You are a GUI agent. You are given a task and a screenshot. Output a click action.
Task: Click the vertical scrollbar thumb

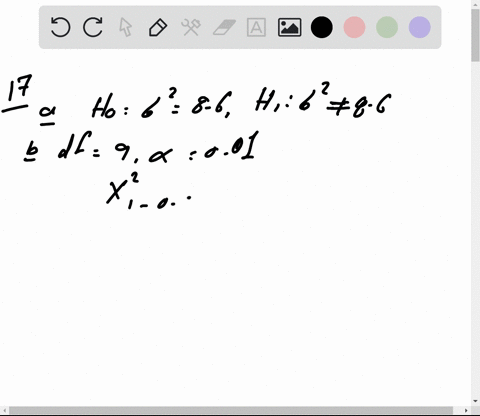[x=475, y=35]
